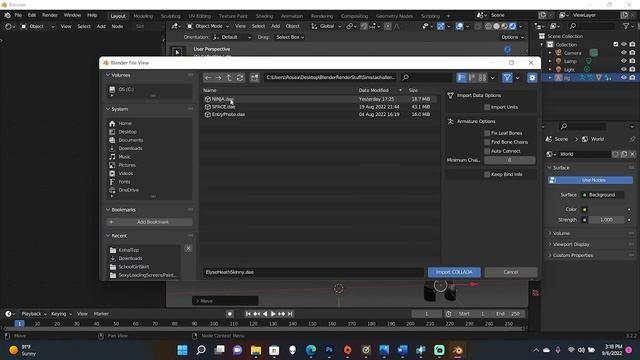The height and width of the screenshot is (360, 640).
Task: Open SchoolGirlSkirt recent folder
Action: (x=133, y=267)
